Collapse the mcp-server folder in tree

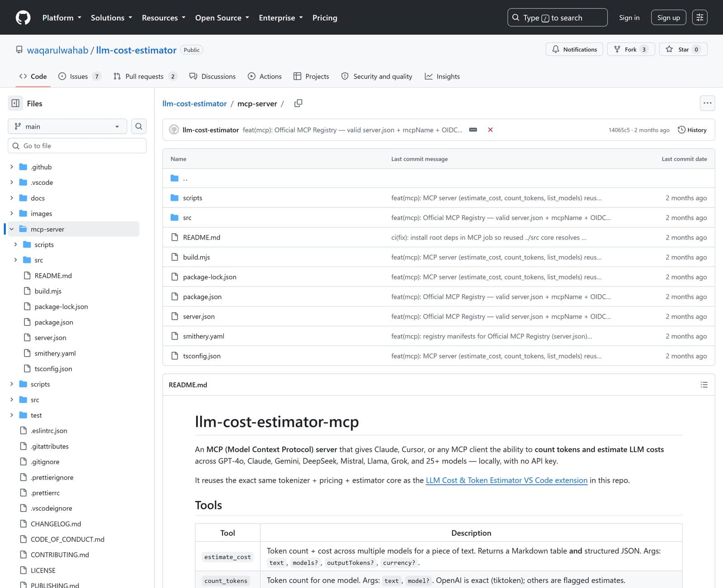pyautogui.click(x=12, y=229)
